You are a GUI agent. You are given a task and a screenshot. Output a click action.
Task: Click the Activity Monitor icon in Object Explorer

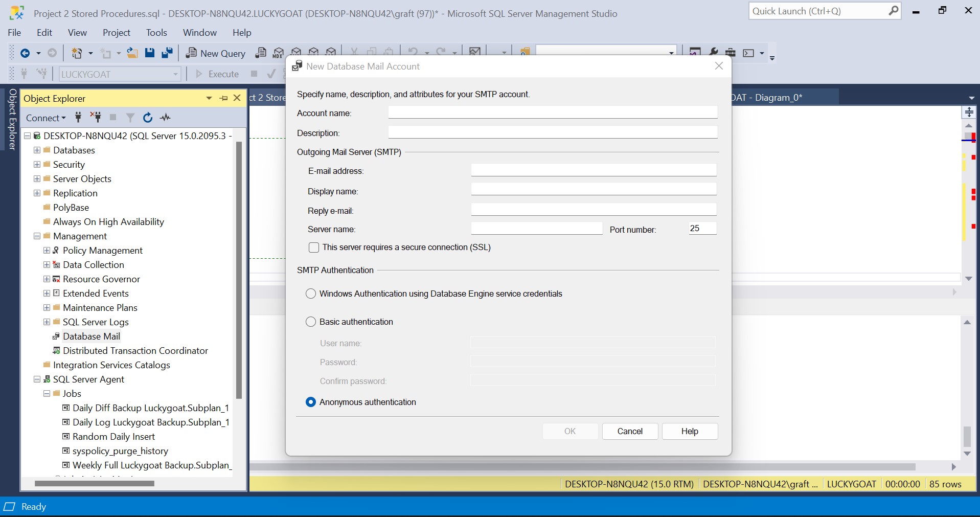165,118
